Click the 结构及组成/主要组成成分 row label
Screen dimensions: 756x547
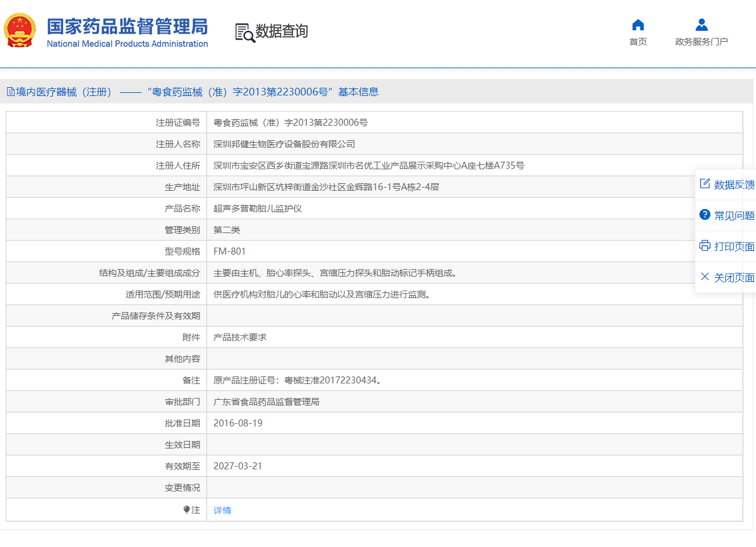[150, 273]
